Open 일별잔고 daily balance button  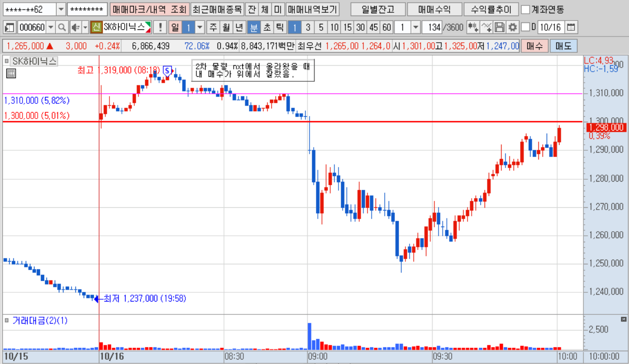(x=377, y=10)
